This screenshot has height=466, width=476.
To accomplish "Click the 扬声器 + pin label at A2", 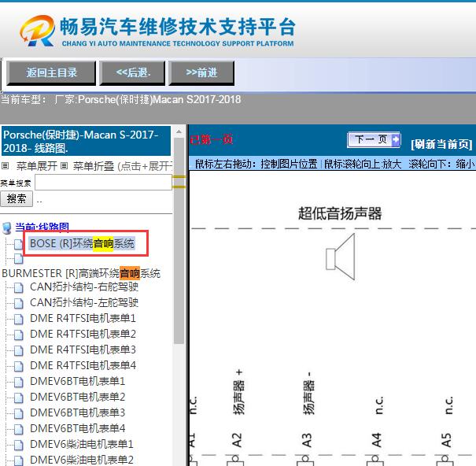I will click(239, 392).
